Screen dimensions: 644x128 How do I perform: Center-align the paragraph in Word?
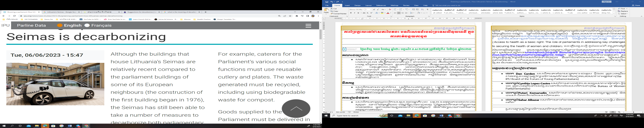[x=399, y=13]
